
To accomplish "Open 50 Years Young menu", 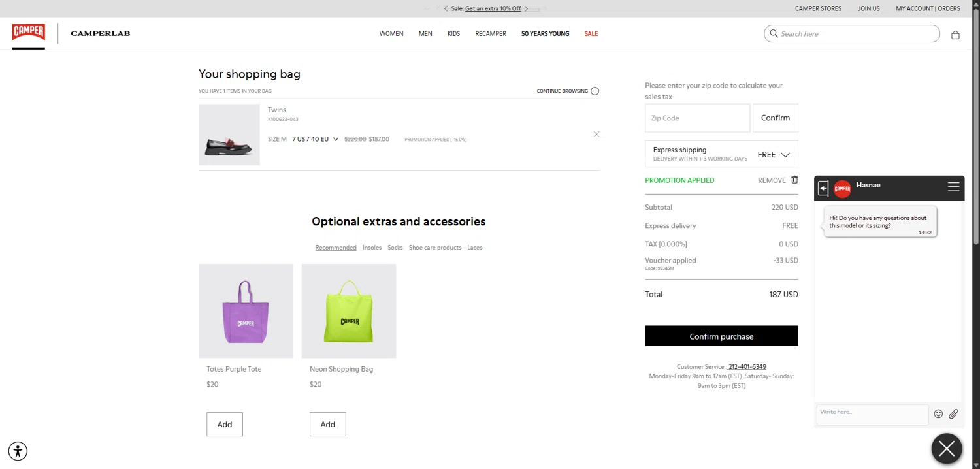I will point(545,33).
